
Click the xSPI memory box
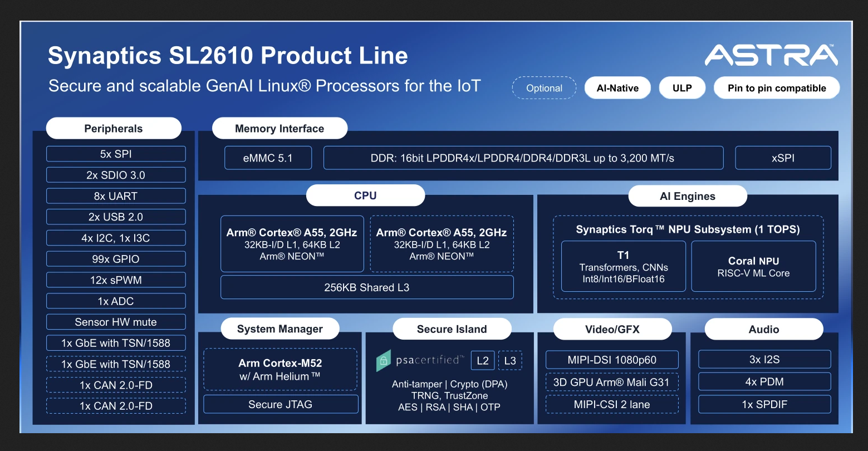tap(783, 158)
